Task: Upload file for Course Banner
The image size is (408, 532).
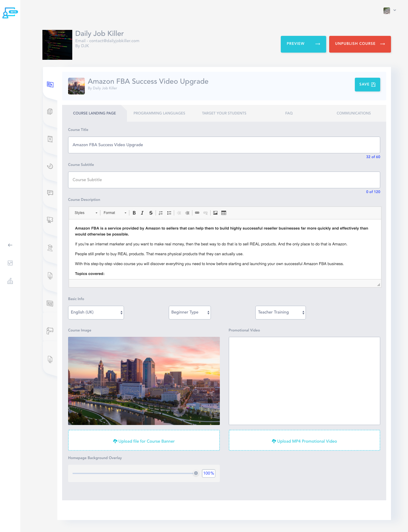Action: [144, 440]
